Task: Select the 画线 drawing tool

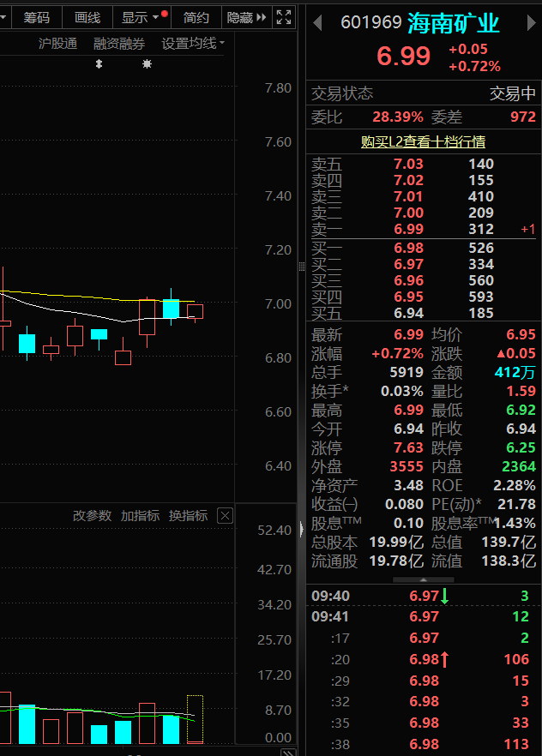Action: (x=87, y=18)
